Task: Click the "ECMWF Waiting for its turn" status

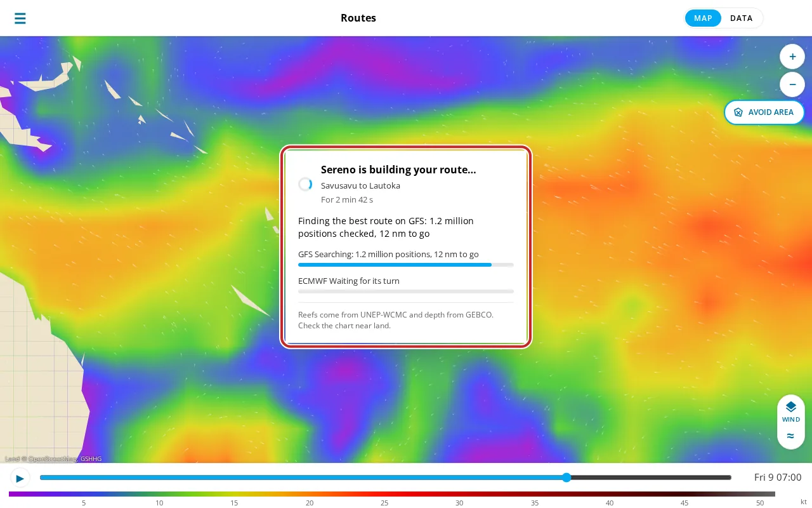Action: [x=349, y=281]
